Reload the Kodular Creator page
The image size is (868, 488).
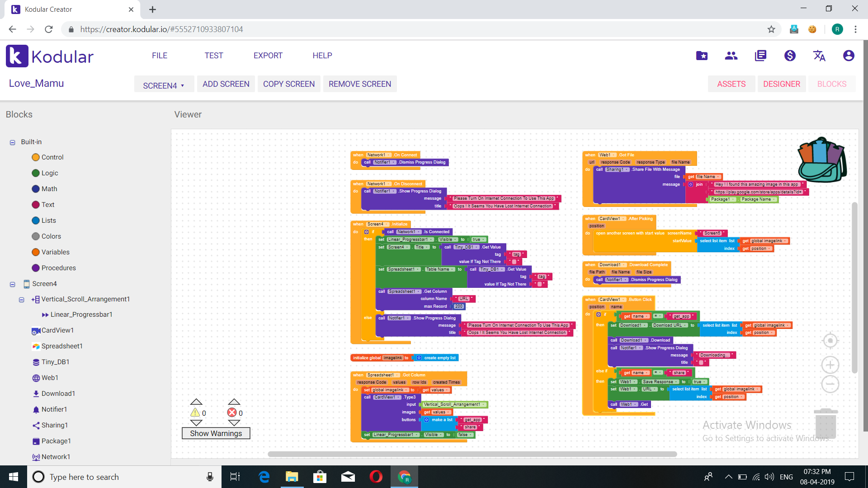49,29
